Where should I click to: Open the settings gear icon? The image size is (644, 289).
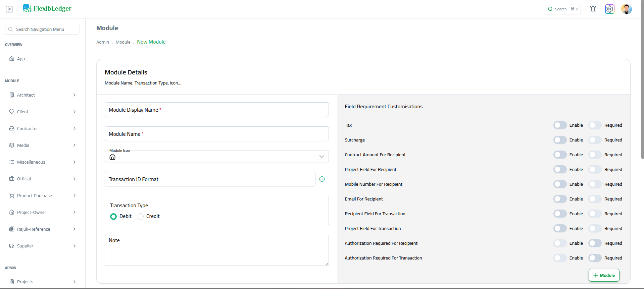pos(610,9)
